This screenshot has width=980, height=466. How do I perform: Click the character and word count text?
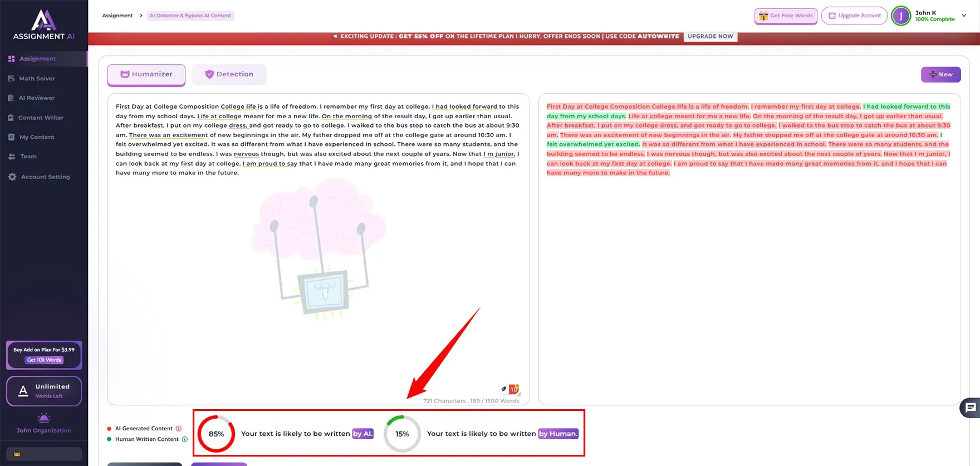tap(471, 401)
